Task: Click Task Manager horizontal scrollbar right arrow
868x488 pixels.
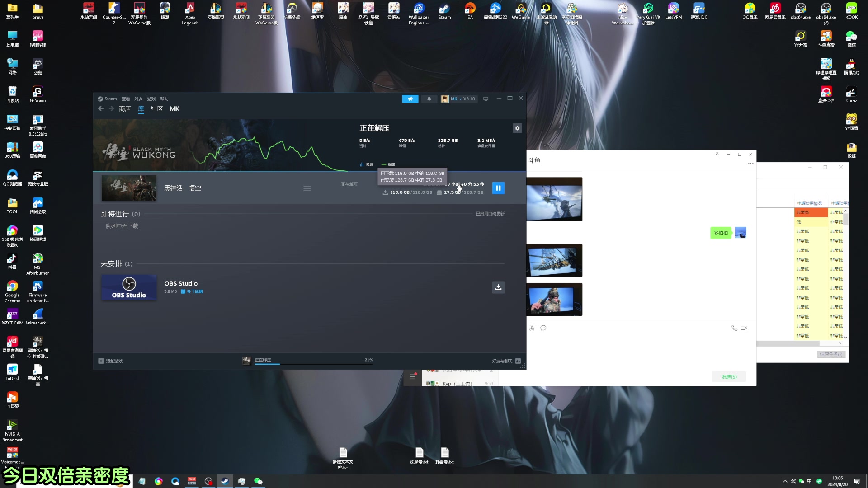Action: pyautogui.click(x=840, y=343)
